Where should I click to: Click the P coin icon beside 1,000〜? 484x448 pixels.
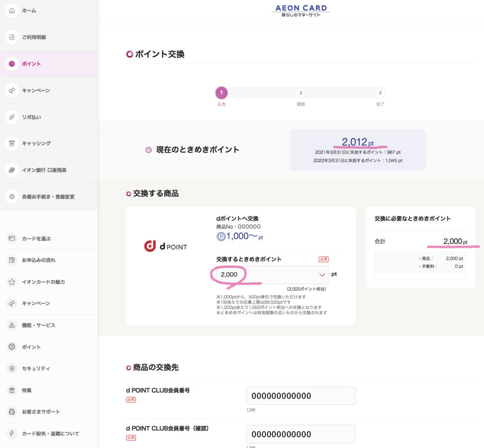[x=221, y=237]
